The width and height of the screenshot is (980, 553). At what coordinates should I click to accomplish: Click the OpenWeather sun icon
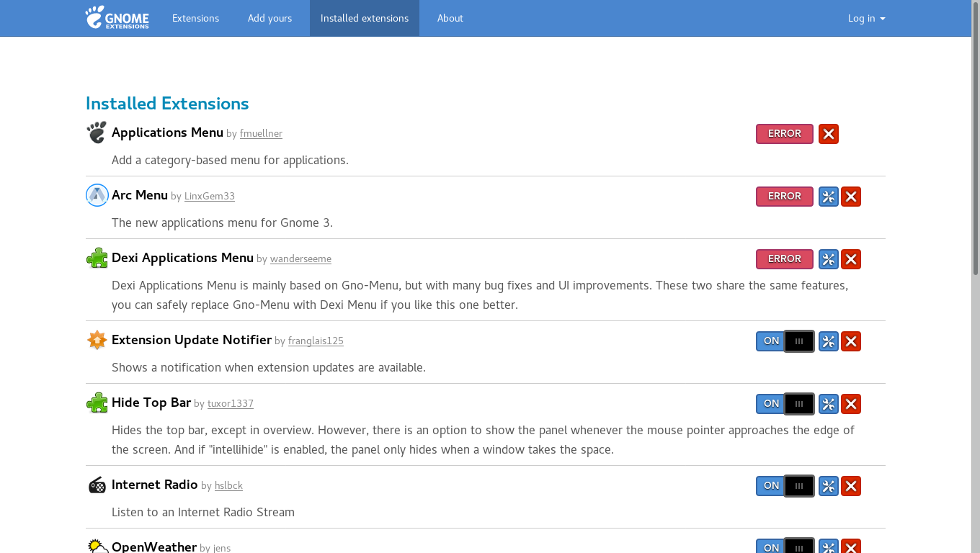tap(97, 546)
